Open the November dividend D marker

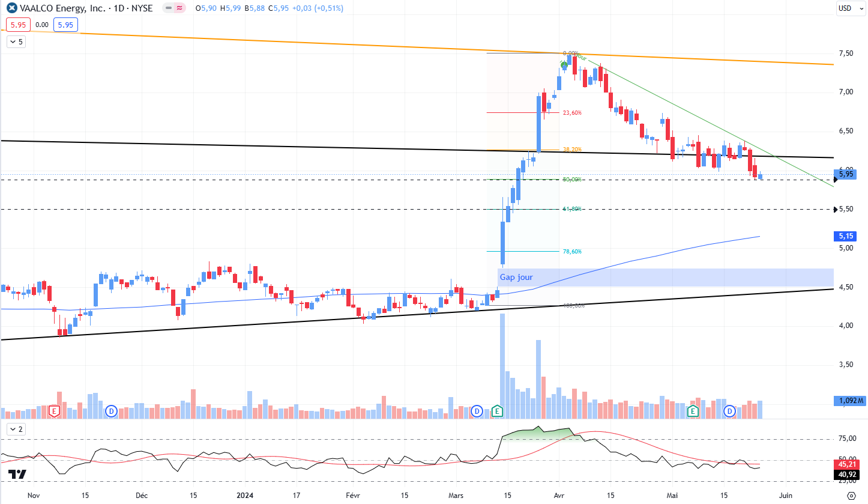(x=111, y=411)
